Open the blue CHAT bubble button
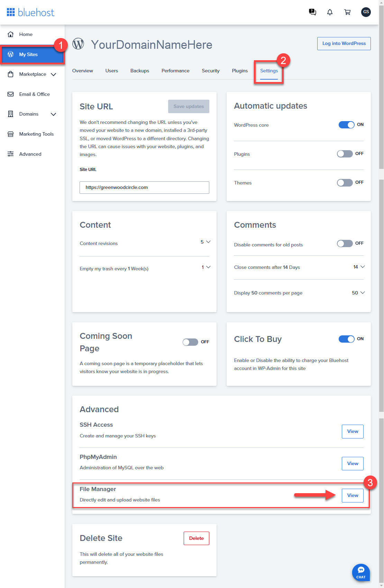384x588 pixels. pos(361,572)
